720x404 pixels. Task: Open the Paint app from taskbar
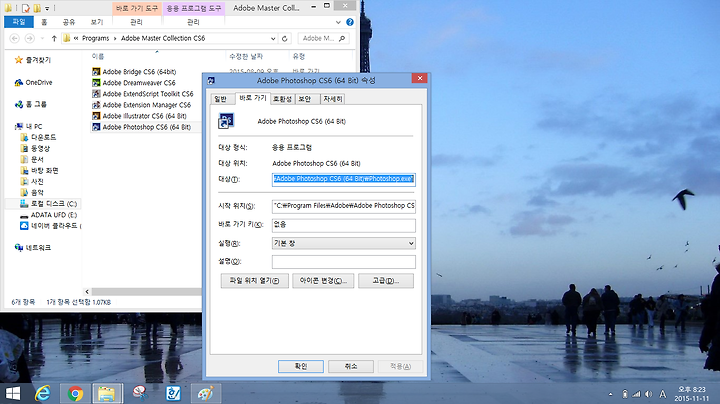click(x=205, y=393)
